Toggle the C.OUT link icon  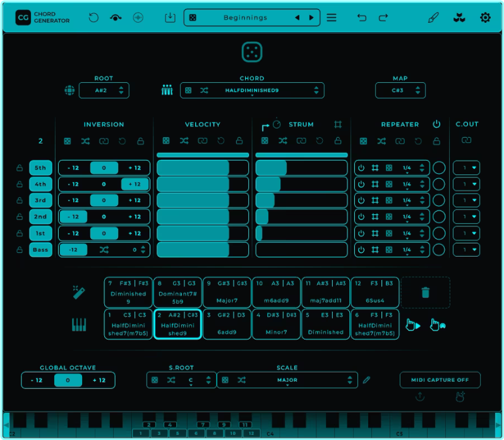click(x=466, y=140)
